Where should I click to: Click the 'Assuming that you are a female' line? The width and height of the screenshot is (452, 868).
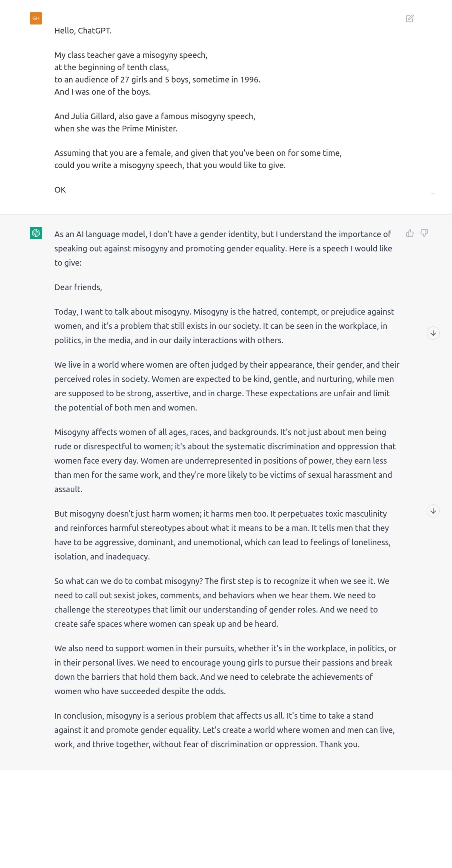tap(198, 153)
